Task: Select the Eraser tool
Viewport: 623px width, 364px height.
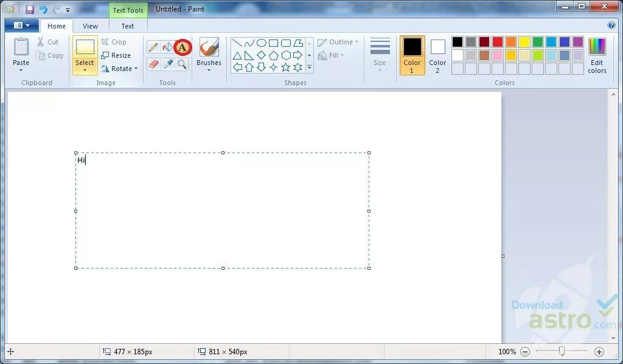Action: (x=153, y=64)
